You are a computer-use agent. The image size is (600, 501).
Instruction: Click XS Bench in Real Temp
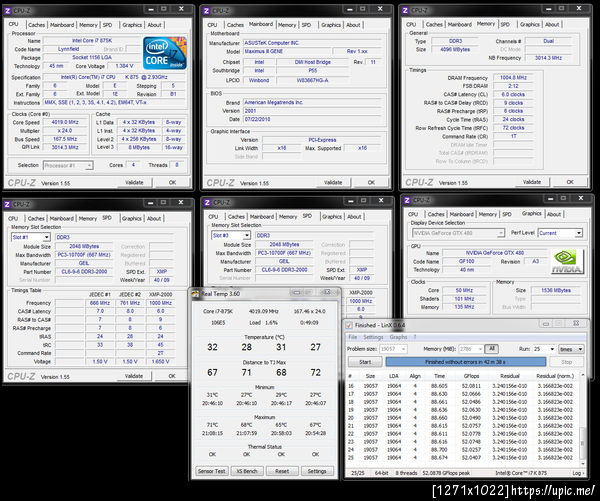point(247,471)
